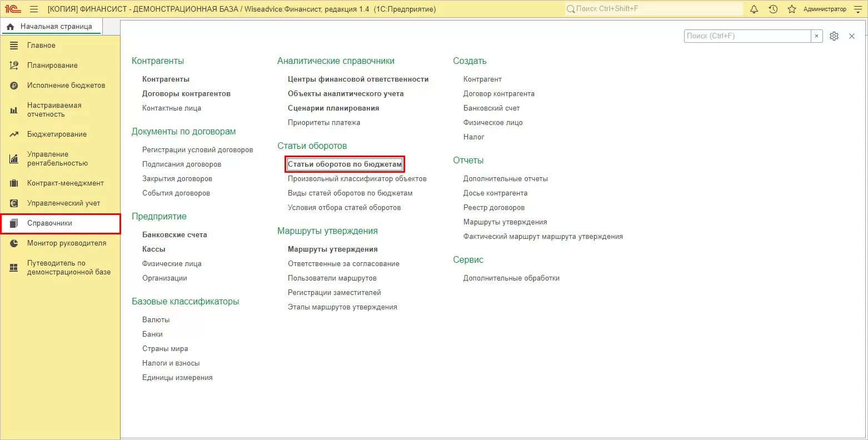Screen dimensions: 868x440
Task: Open Приоритеты платежа
Action: click(x=324, y=123)
